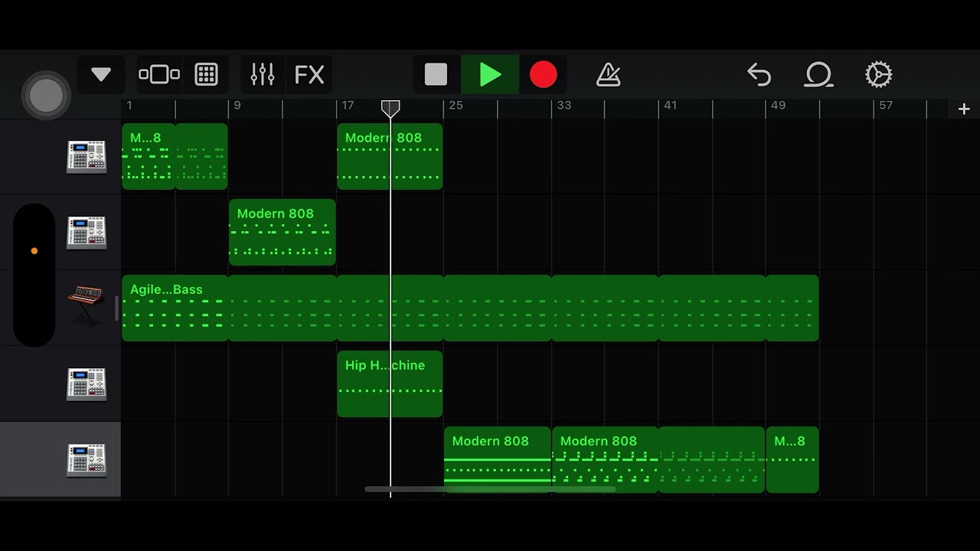Open the browser dropdown triangle button

(101, 75)
